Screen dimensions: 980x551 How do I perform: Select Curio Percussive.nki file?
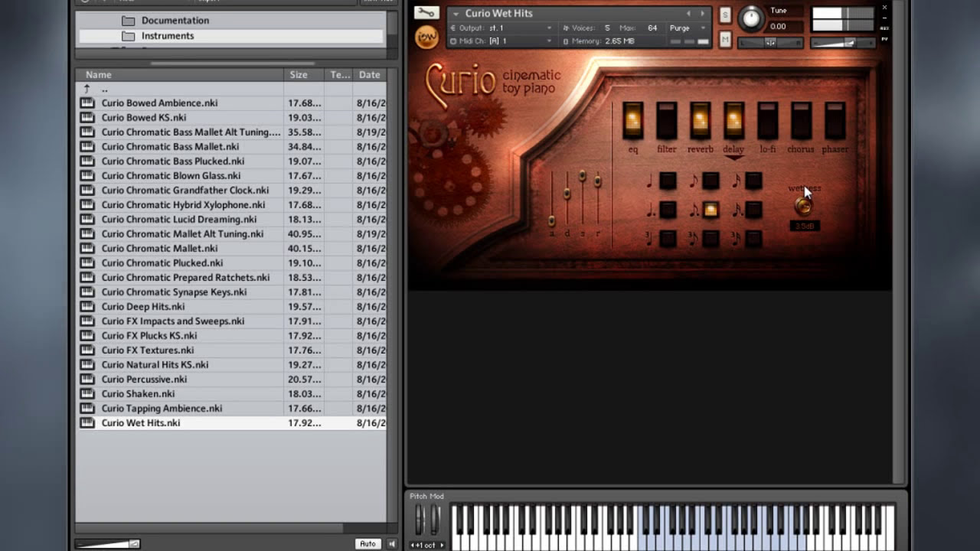(x=231, y=380)
